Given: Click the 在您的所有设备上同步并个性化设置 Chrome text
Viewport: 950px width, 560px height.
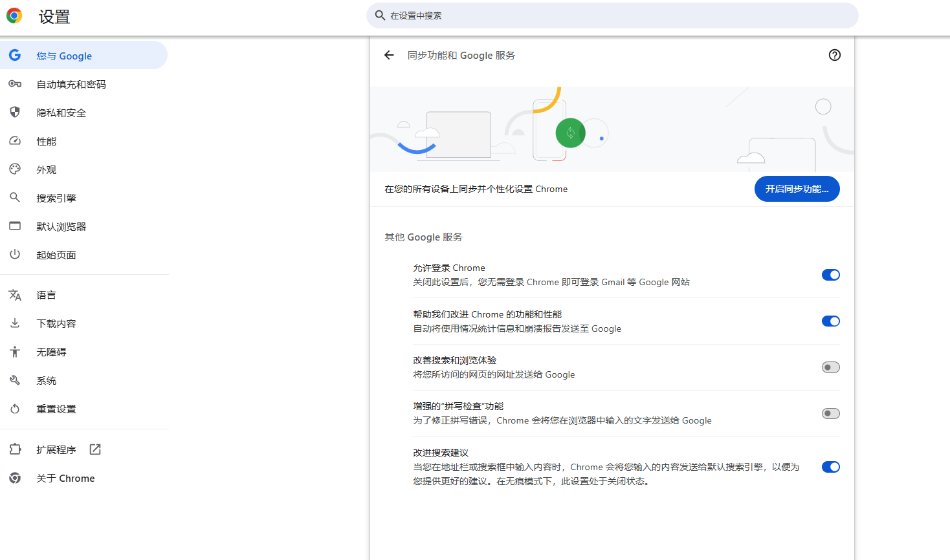Looking at the screenshot, I should tap(476, 189).
